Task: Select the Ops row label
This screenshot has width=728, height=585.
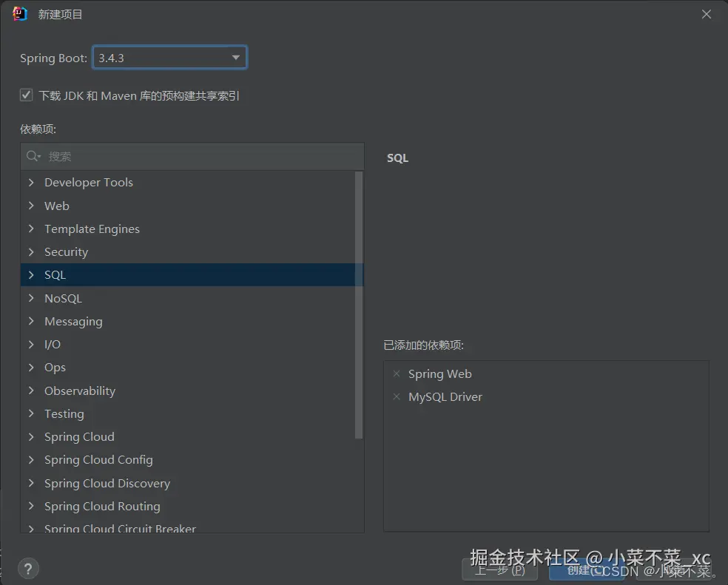Action: [x=55, y=368]
